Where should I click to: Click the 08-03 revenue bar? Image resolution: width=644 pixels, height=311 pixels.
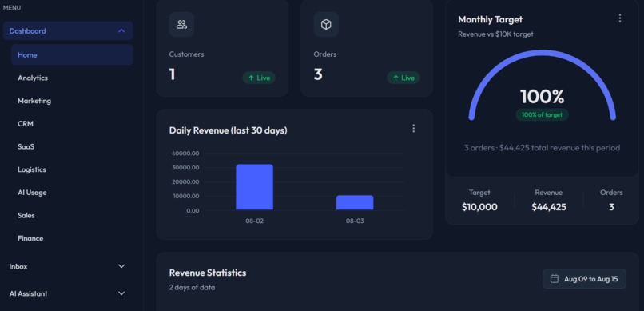355,202
